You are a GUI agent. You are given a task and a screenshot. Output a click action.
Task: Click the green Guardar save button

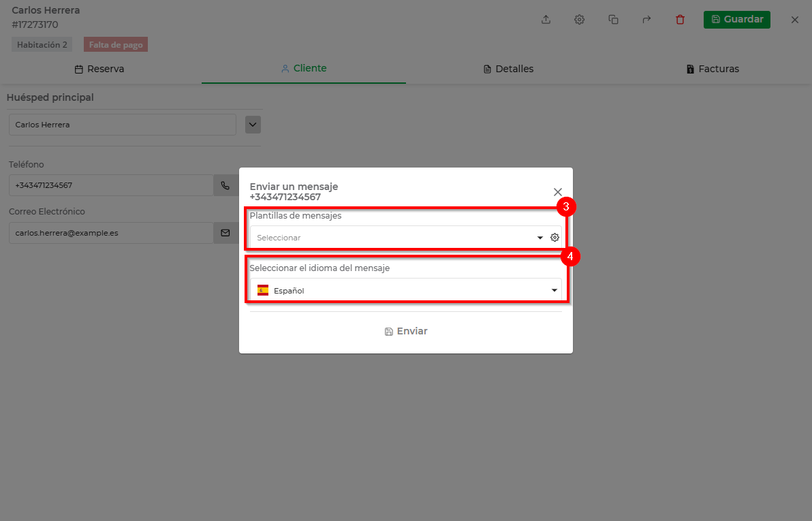[x=737, y=20]
